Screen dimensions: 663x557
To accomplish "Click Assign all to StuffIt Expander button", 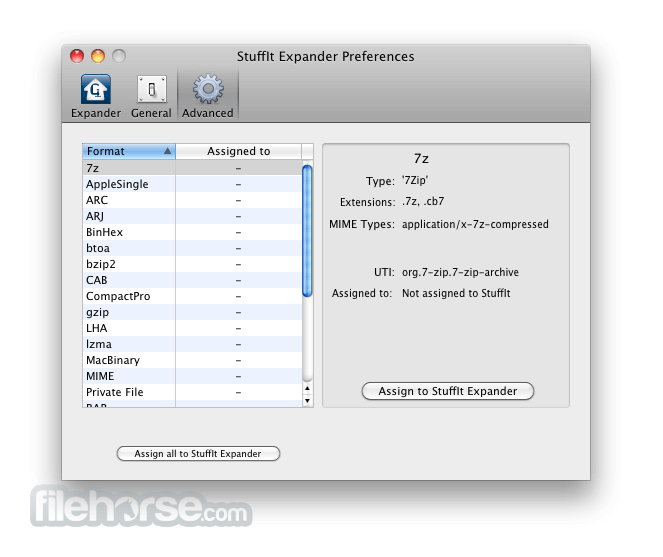I will click(x=198, y=454).
